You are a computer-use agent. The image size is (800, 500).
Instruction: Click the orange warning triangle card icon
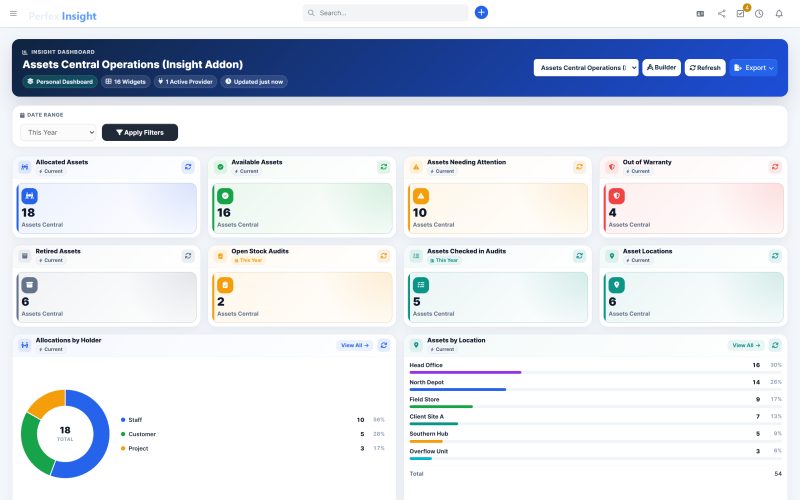tap(421, 196)
